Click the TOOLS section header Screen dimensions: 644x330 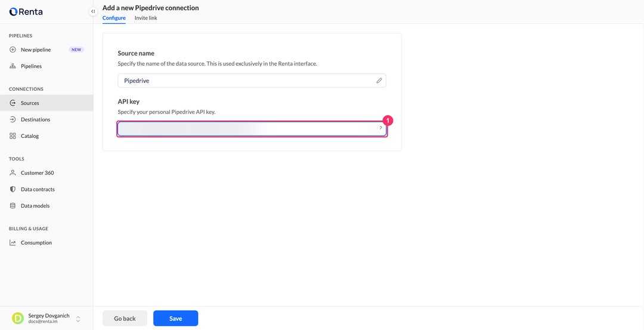click(17, 159)
